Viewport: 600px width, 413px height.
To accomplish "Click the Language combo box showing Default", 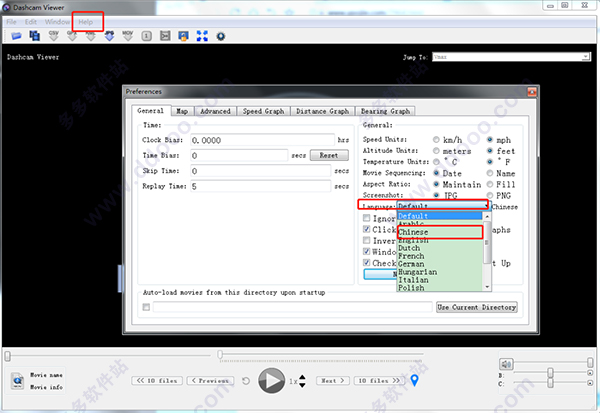I will click(x=443, y=206).
